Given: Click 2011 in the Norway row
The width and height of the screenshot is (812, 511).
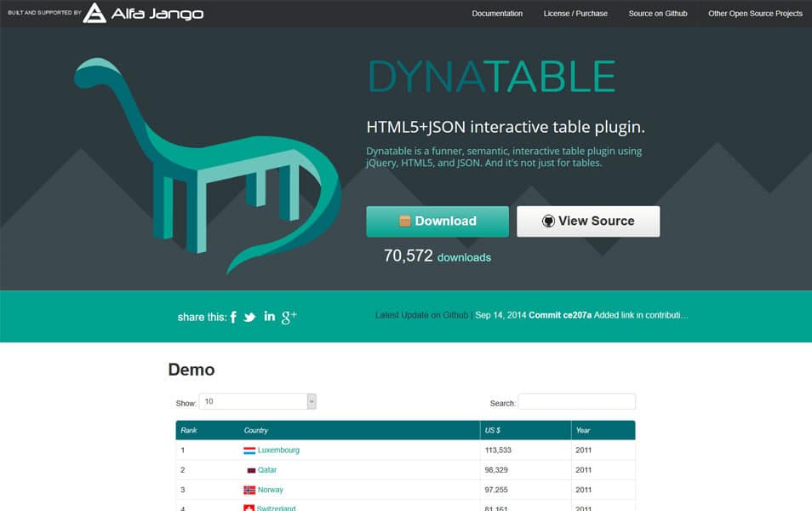Looking at the screenshot, I should pos(583,489).
